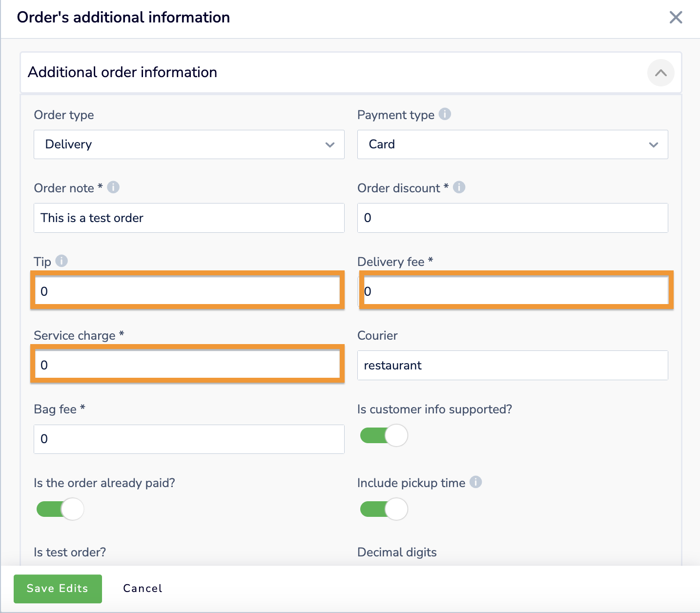Click the Save Edits button
Viewport: 700px width, 613px height.
[x=58, y=589]
